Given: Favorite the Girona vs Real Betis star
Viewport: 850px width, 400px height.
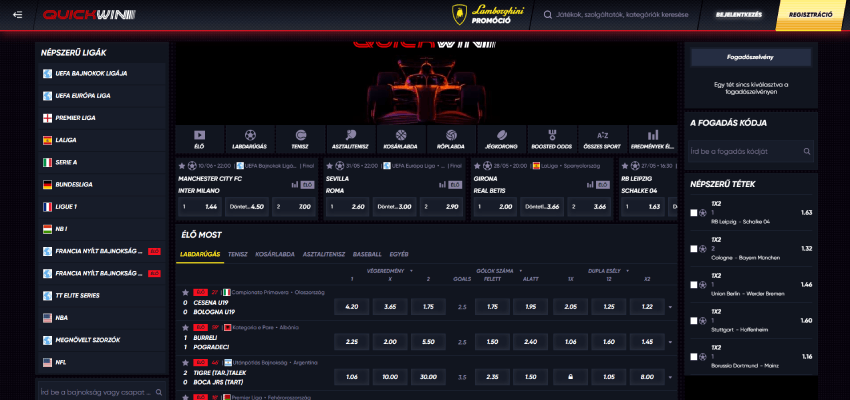Looking at the screenshot, I should click(x=478, y=166).
